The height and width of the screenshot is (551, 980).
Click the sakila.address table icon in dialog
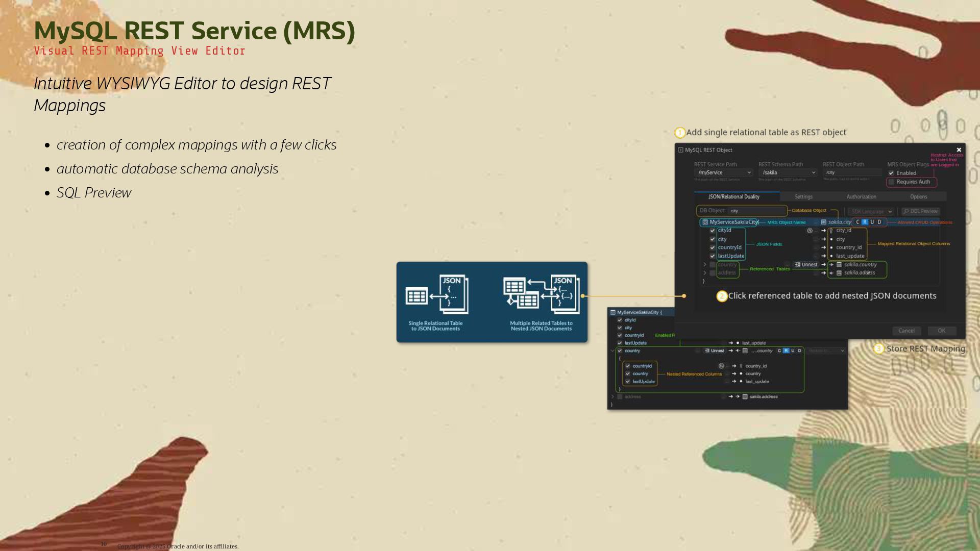[x=839, y=273]
